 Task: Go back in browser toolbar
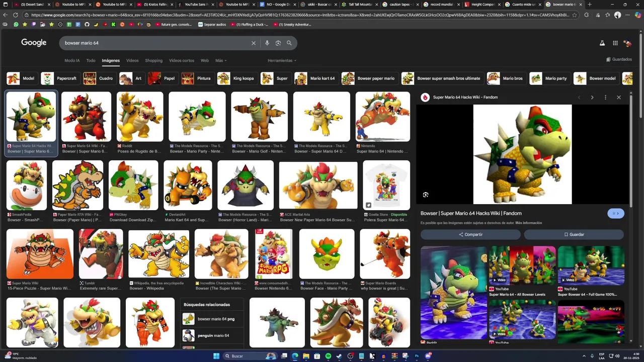6,15
